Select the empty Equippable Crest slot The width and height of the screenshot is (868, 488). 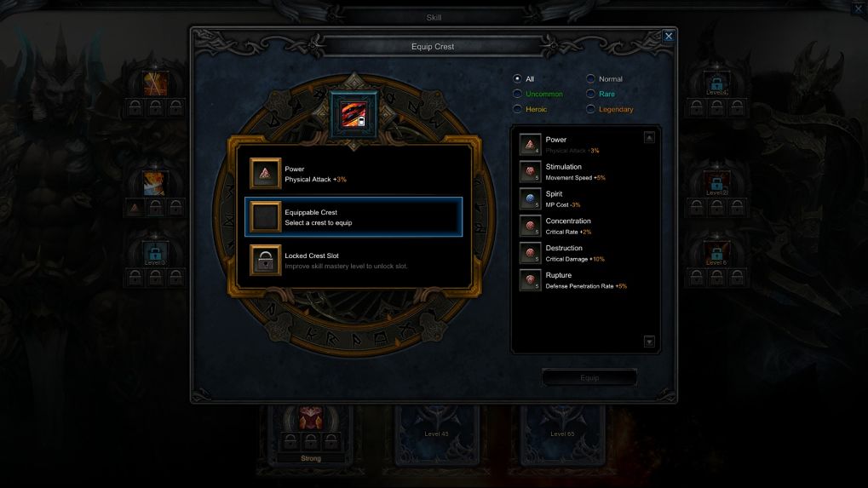tap(354, 217)
